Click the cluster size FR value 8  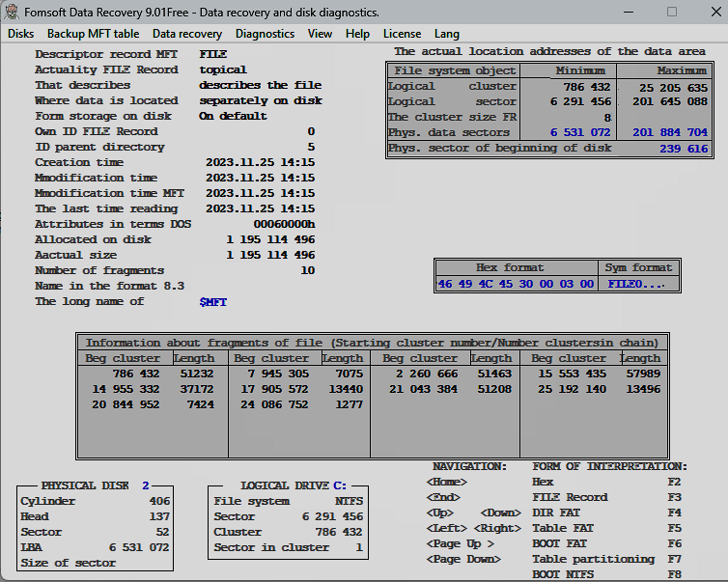click(x=607, y=118)
